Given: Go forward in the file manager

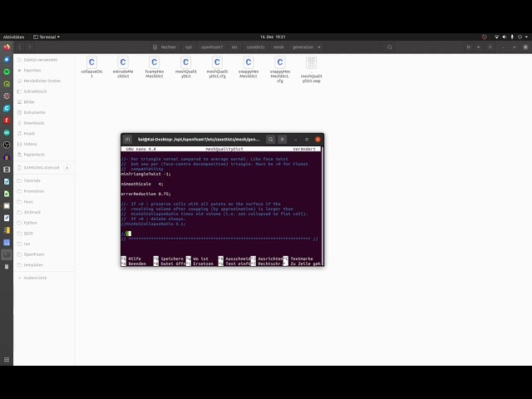Looking at the screenshot, I should coord(30,47).
